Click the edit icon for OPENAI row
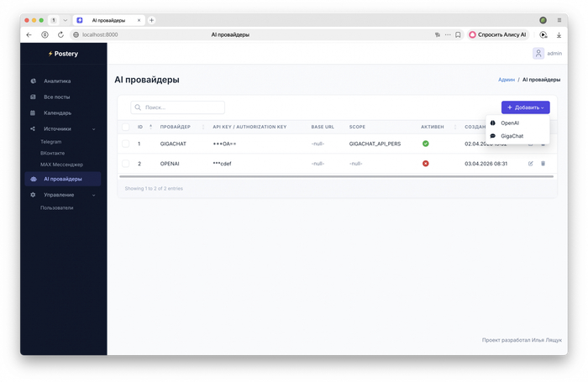Image resolution: width=588 pixels, height=382 pixels. pyautogui.click(x=530, y=164)
